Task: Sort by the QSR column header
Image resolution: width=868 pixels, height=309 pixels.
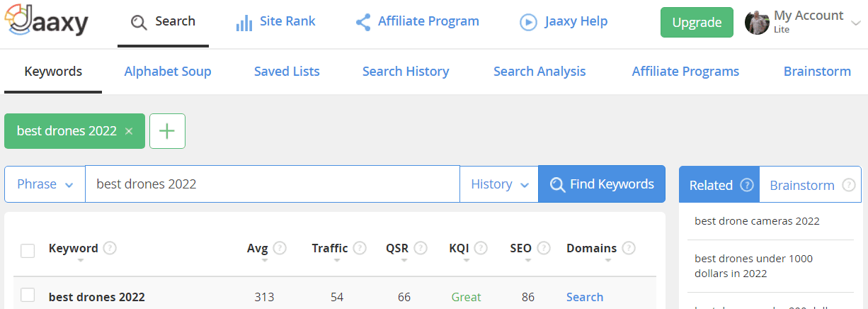Action: coord(397,249)
